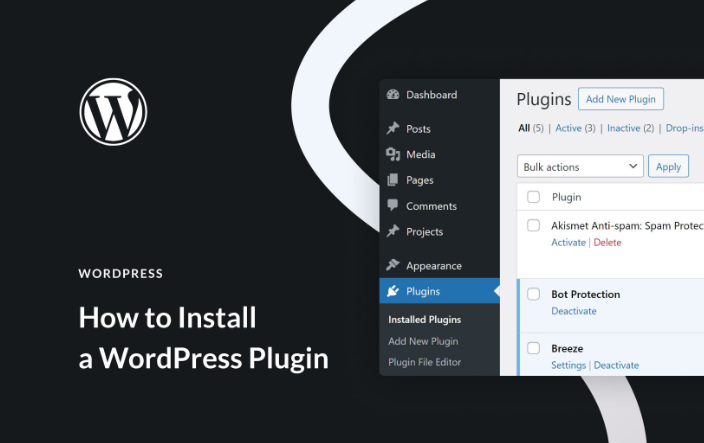The height and width of the screenshot is (443, 704).
Task: Open the Appearance menu item
Action: coord(440,266)
